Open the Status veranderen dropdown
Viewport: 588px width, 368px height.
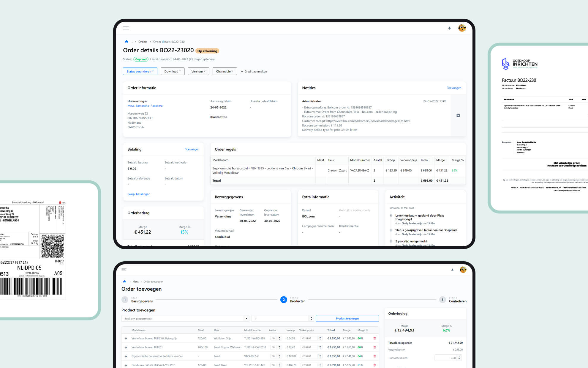pos(140,71)
